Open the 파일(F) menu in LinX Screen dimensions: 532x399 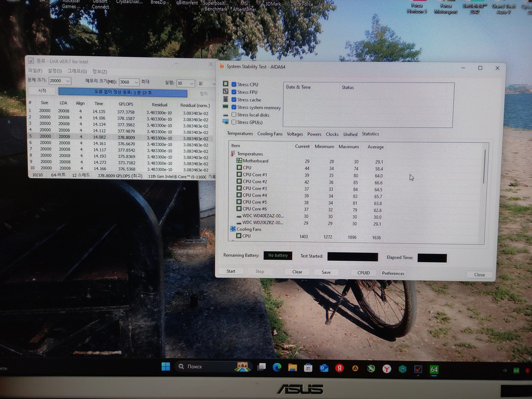coord(35,70)
